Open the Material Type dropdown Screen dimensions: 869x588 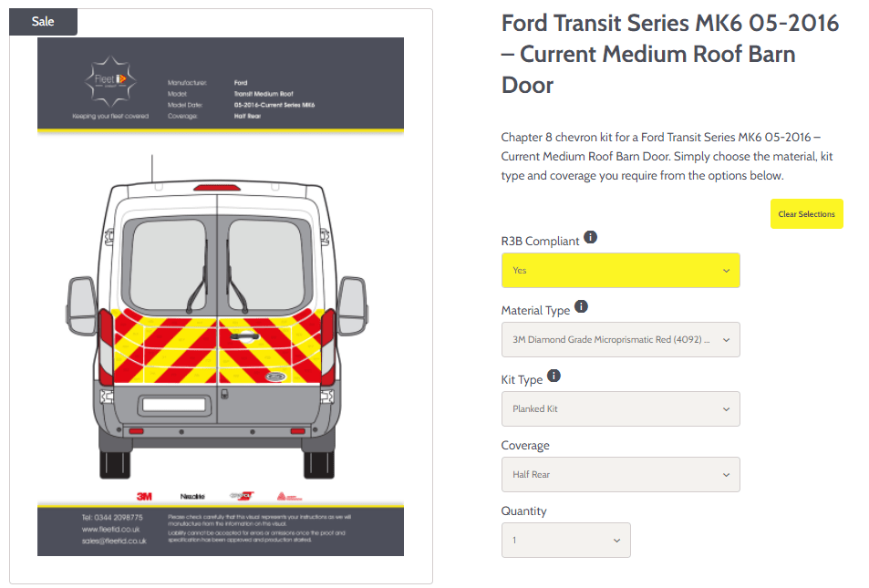[x=620, y=340]
